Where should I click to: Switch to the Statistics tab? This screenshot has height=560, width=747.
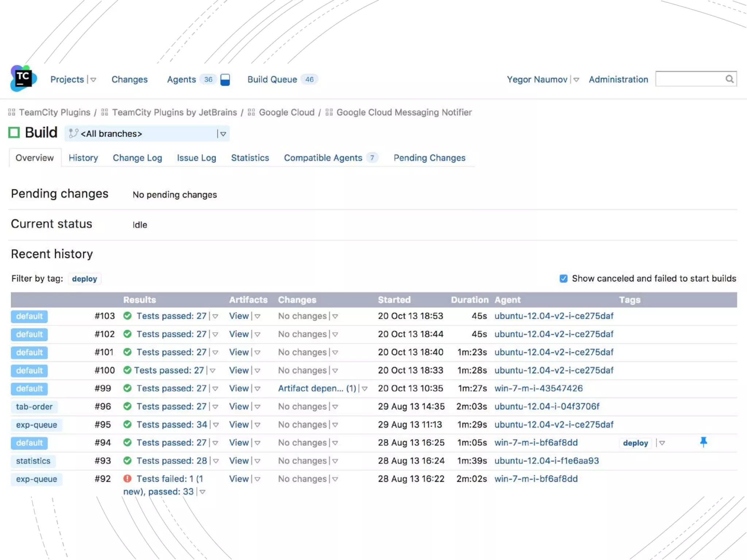[x=250, y=158]
